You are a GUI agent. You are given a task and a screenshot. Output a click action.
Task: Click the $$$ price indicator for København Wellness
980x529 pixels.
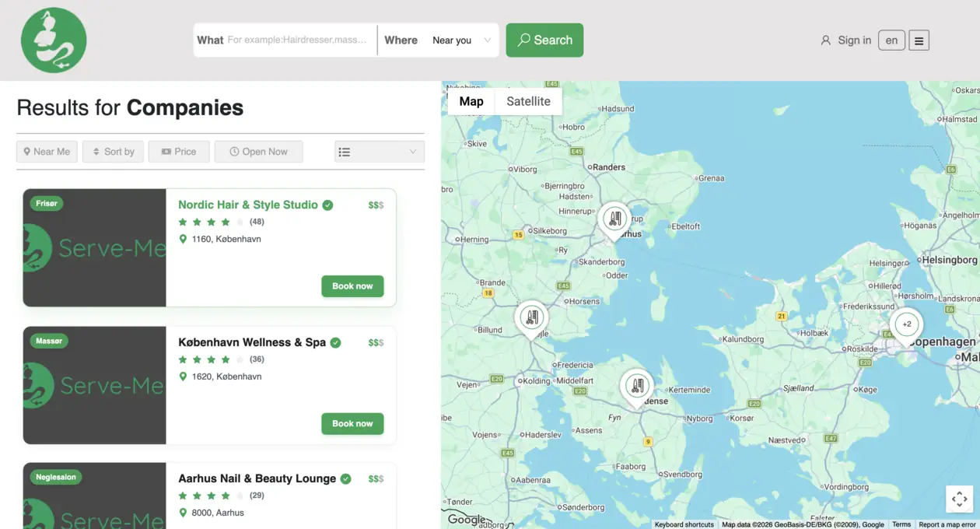pyautogui.click(x=376, y=342)
